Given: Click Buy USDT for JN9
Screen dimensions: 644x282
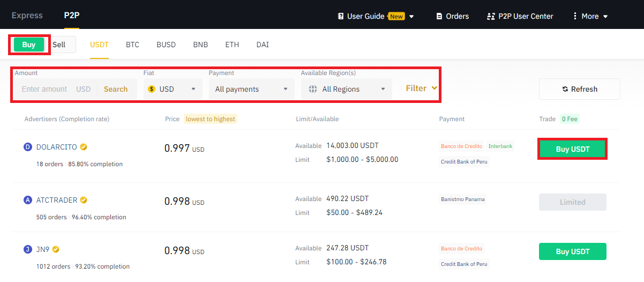Looking at the screenshot, I should pyautogui.click(x=573, y=251).
